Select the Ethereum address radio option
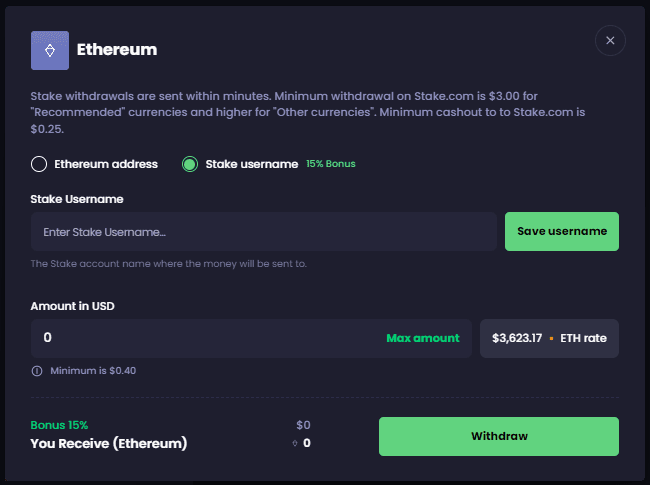This screenshot has height=485, width=650. click(x=40, y=164)
